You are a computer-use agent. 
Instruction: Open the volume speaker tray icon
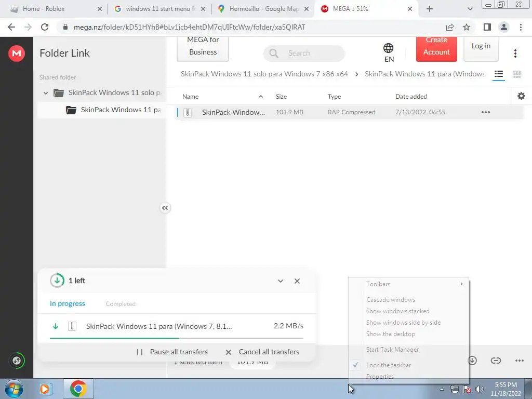(480, 389)
